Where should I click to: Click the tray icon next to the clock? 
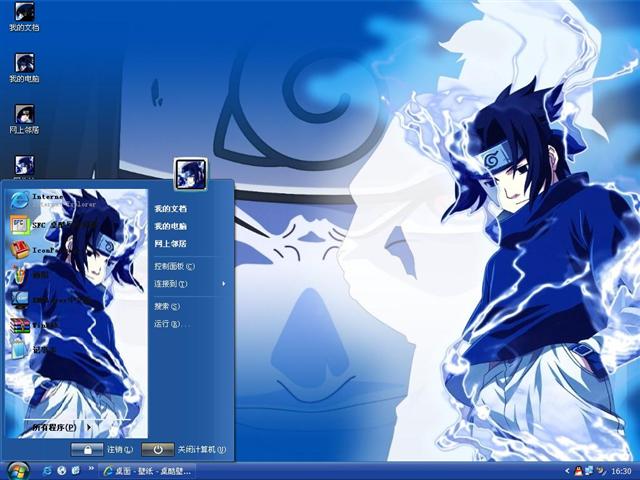coord(601,471)
